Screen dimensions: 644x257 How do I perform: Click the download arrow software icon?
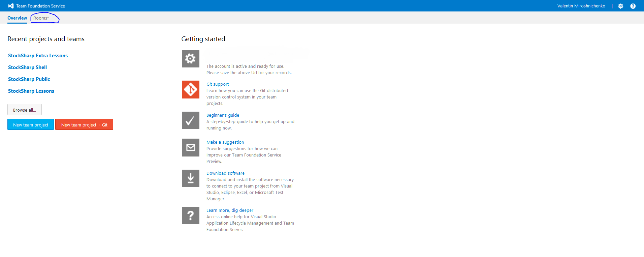pos(191,178)
